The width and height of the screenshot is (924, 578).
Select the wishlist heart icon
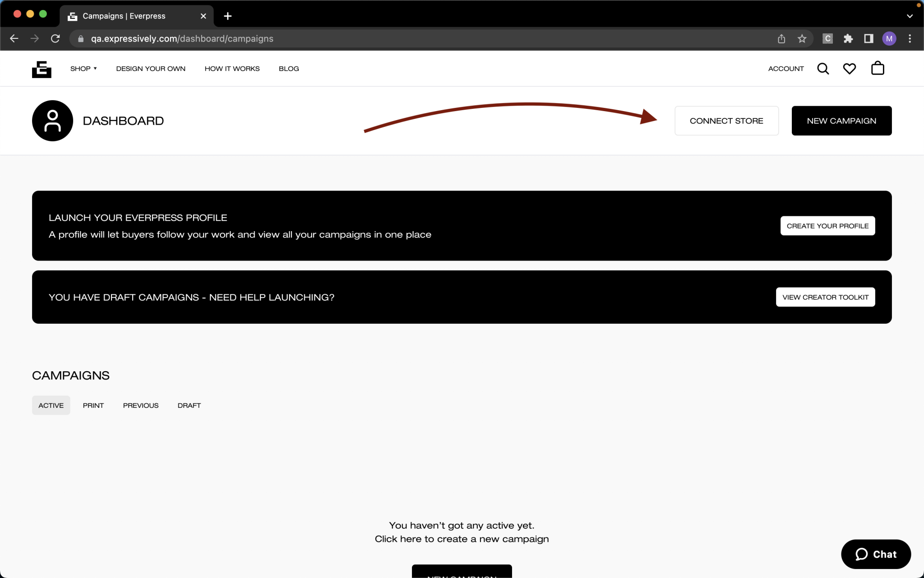(850, 68)
